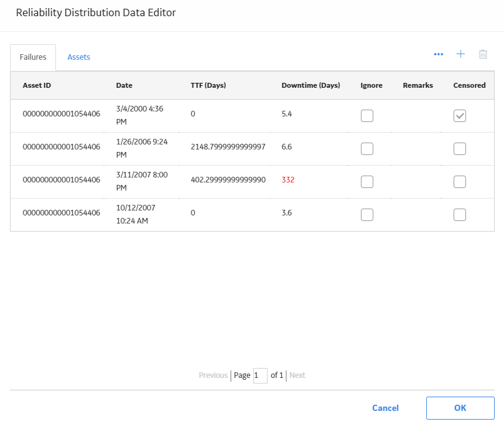The image size is (504, 424).
Task: Select TTF value 0 in 3/4/2000 row
Action: pyautogui.click(x=193, y=114)
